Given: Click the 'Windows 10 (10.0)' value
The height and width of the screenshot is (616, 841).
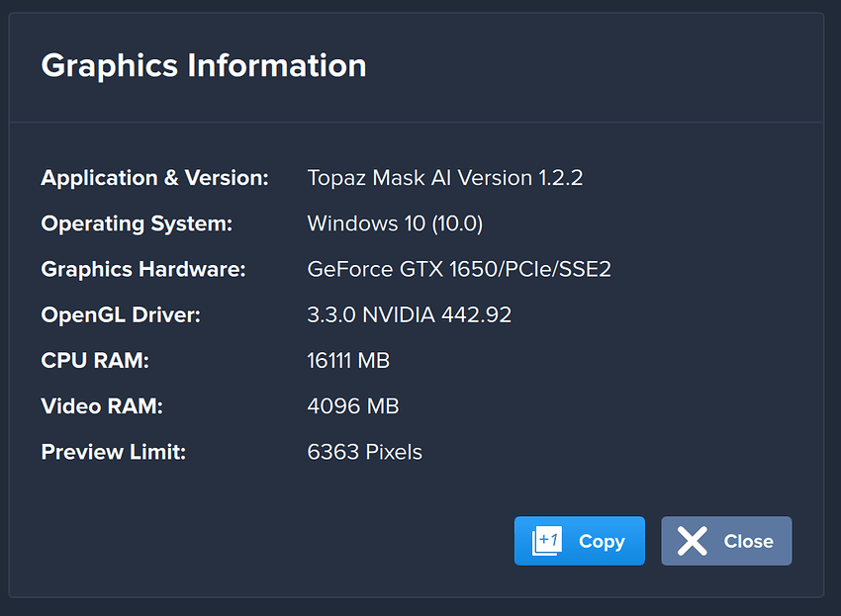Looking at the screenshot, I should pyautogui.click(x=395, y=223).
